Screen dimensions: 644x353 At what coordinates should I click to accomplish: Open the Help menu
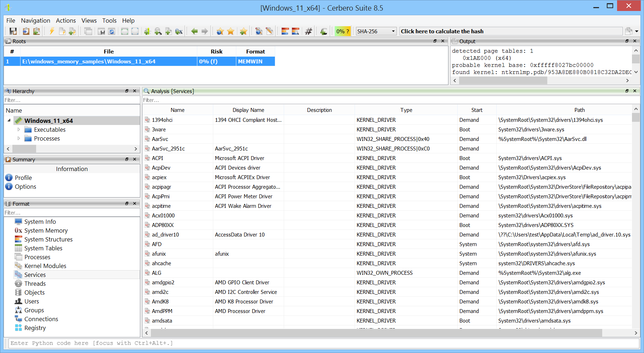(x=128, y=21)
